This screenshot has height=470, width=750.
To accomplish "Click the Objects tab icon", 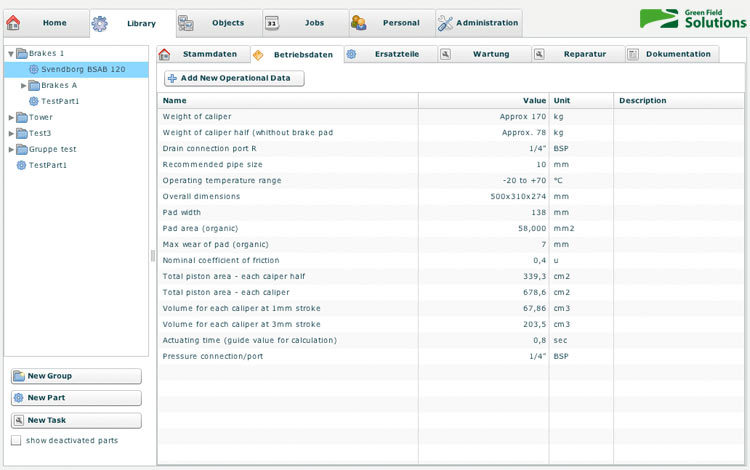I will click(x=185, y=22).
